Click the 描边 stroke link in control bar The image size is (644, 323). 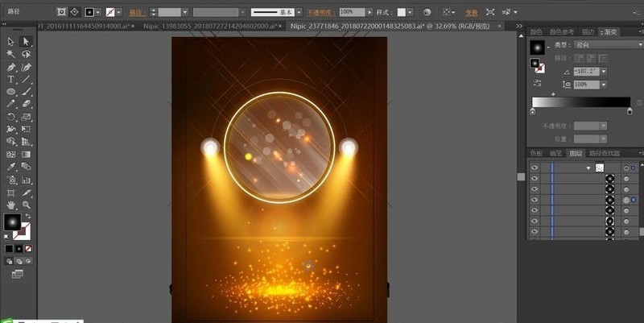(138, 12)
